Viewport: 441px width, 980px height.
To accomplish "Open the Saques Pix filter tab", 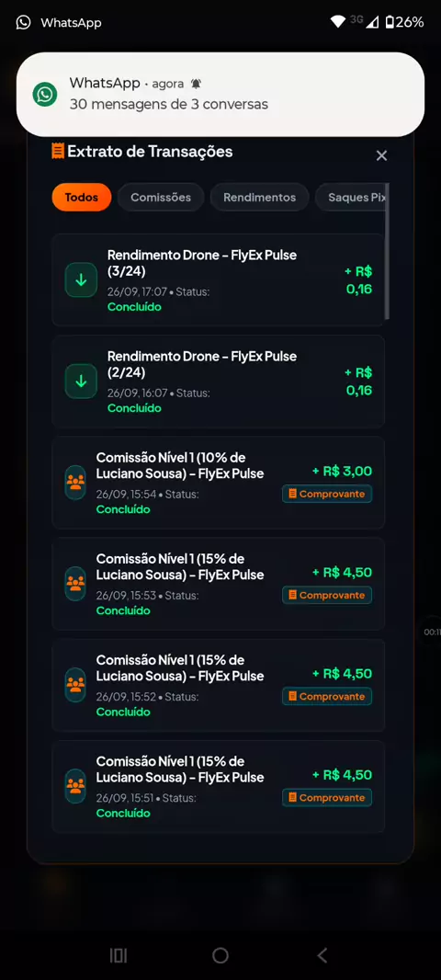I will (x=350, y=197).
